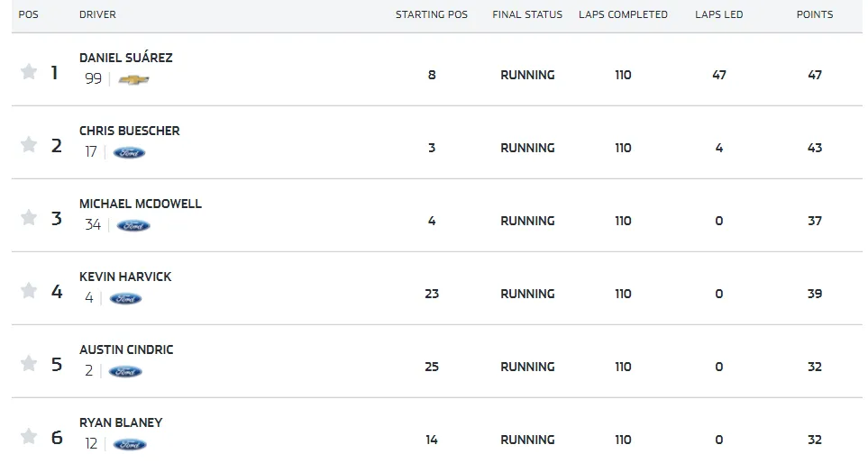The image size is (868, 463).
Task: Click the Ford logo next to car 12
Action: pyautogui.click(x=130, y=444)
